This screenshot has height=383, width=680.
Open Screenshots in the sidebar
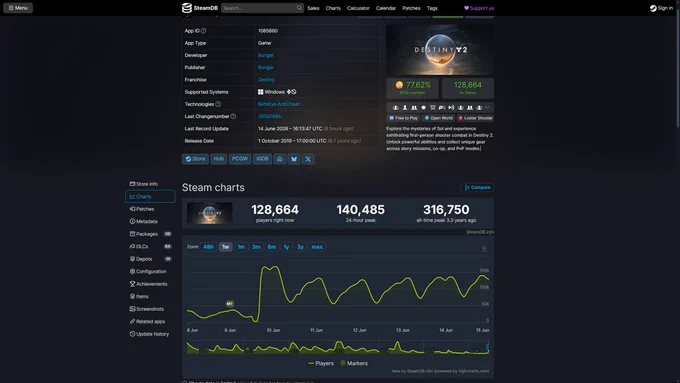[150, 309]
